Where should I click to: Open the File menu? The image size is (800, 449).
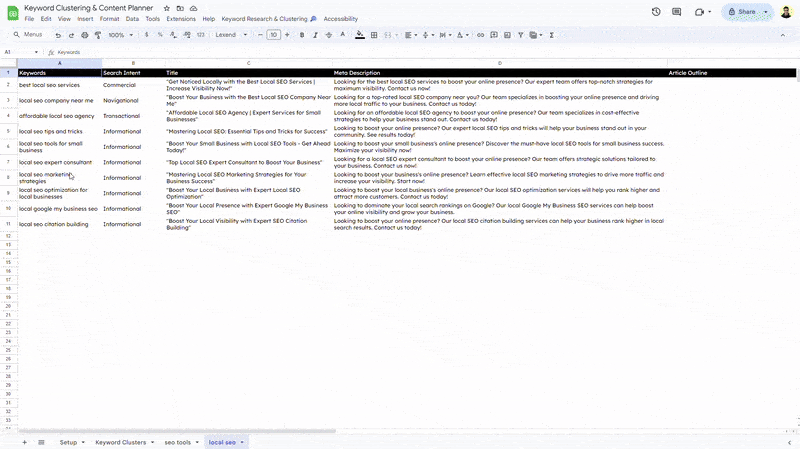coord(29,19)
